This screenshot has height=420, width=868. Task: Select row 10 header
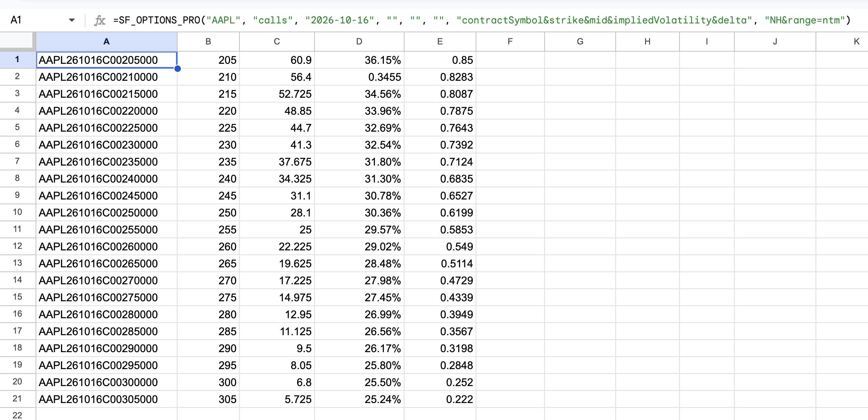tap(18, 212)
